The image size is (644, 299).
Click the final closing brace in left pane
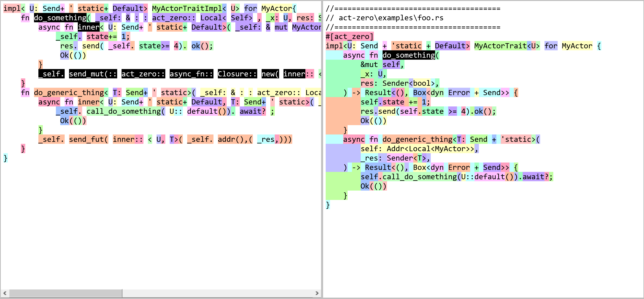[x=6, y=158]
